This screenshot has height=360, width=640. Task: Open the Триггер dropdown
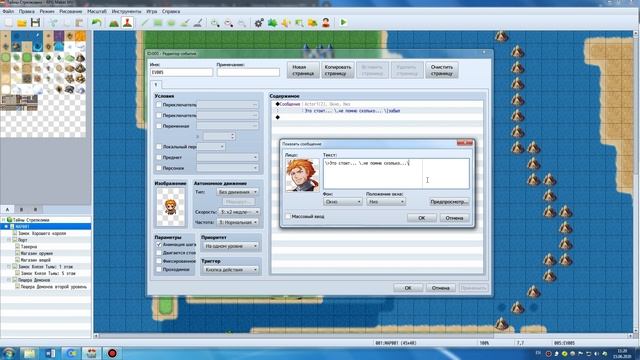pyautogui.click(x=231, y=270)
